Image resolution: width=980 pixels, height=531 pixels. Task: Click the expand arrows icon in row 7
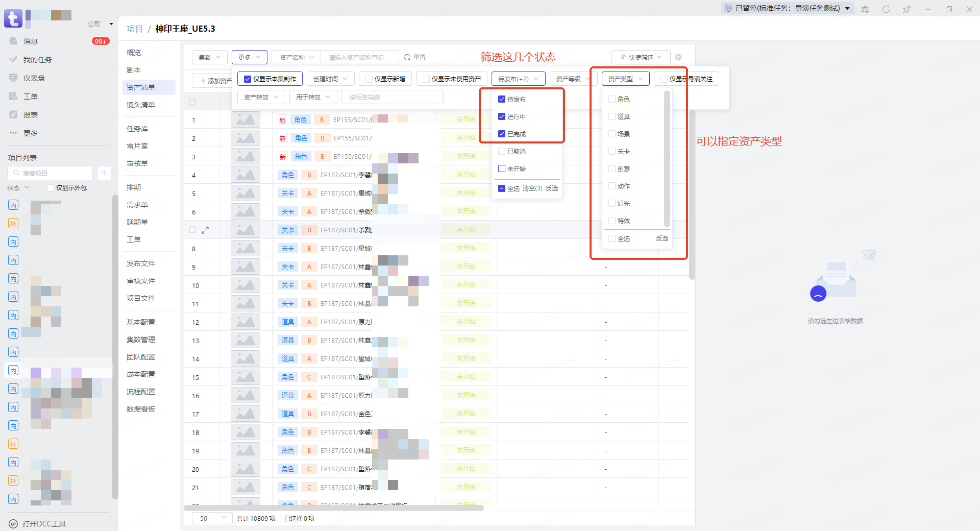pyautogui.click(x=205, y=230)
